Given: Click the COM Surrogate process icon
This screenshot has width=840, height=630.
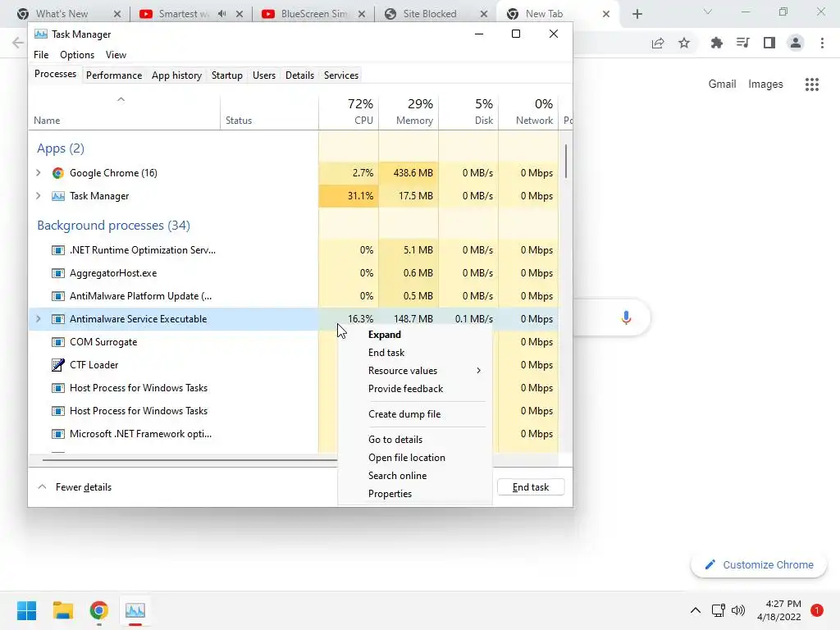Looking at the screenshot, I should 58,342.
